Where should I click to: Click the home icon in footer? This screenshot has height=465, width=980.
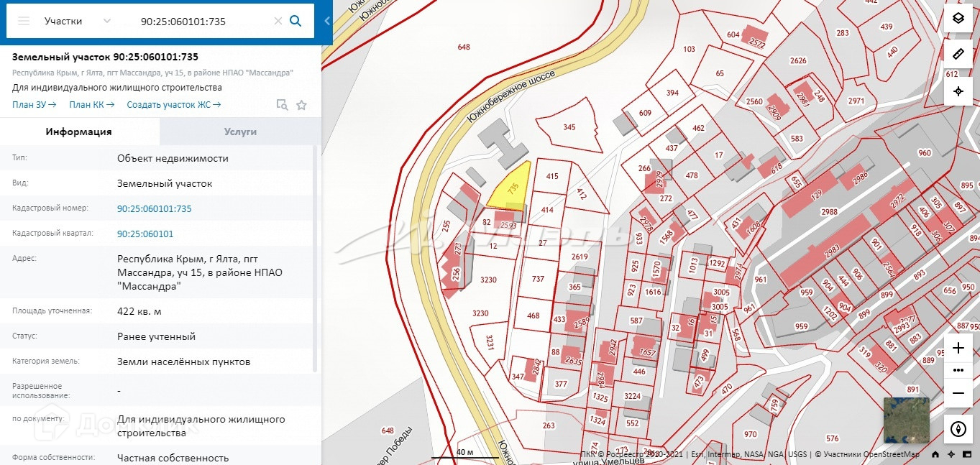[935, 454]
